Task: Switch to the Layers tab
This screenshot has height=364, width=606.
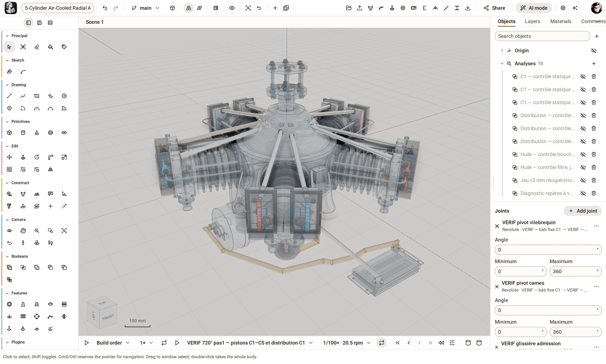Action: point(533,21)
